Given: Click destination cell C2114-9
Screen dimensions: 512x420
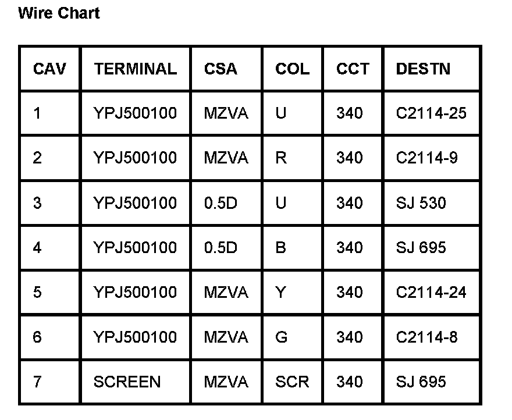Looking at the screenshot, I should [x=426, y=158].
